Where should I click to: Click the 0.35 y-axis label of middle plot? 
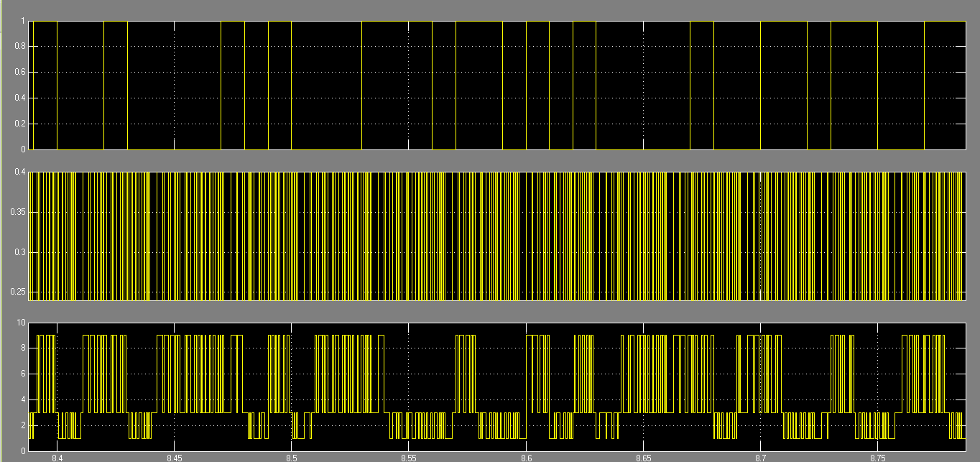coord(18,213)
